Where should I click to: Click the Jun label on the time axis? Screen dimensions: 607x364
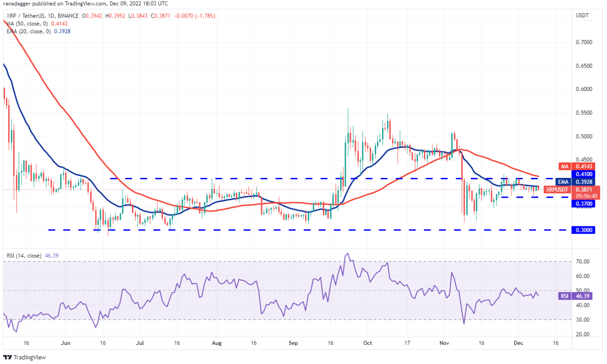67,343
